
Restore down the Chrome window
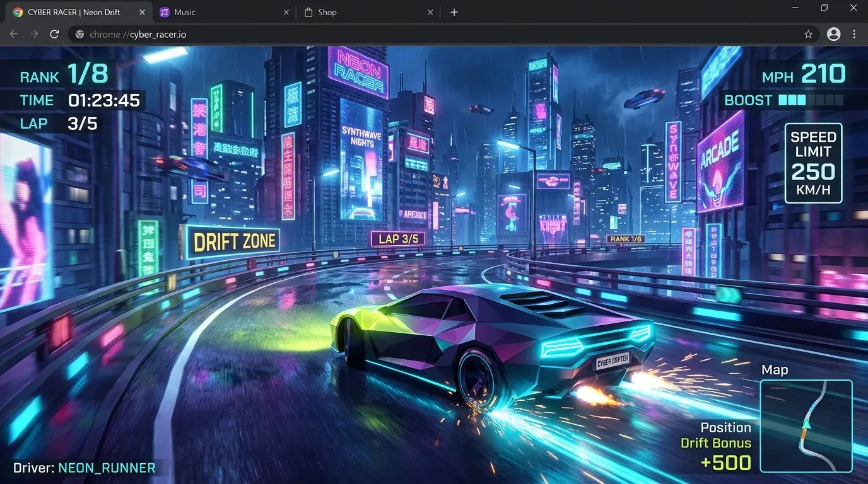coord(824,8)
